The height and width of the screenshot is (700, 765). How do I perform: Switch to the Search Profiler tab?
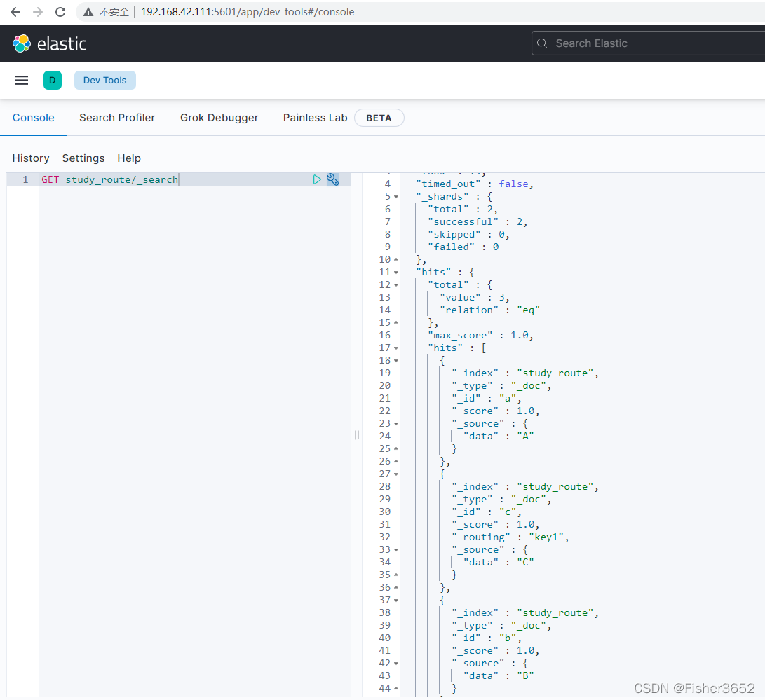pyautogui.click(x=117, y=118)
